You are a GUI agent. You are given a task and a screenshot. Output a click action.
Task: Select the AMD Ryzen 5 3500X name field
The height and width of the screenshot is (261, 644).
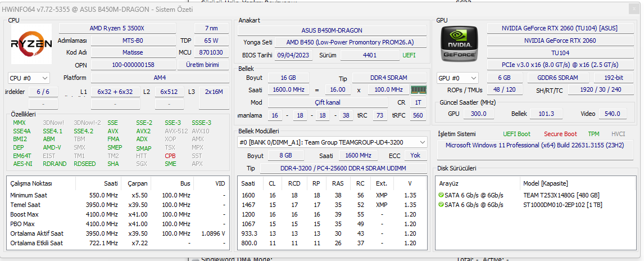(x=117, y=28)
